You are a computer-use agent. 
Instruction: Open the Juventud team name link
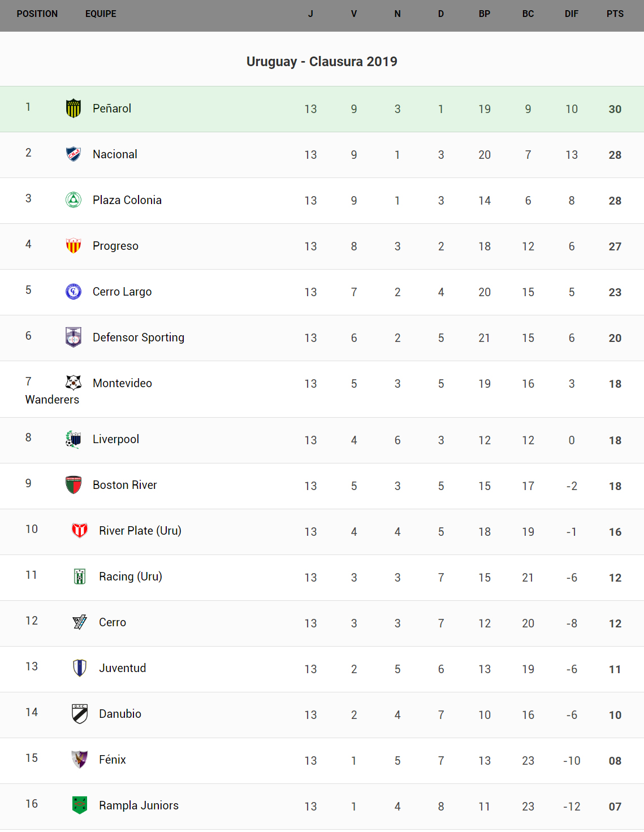pos(122,668)
